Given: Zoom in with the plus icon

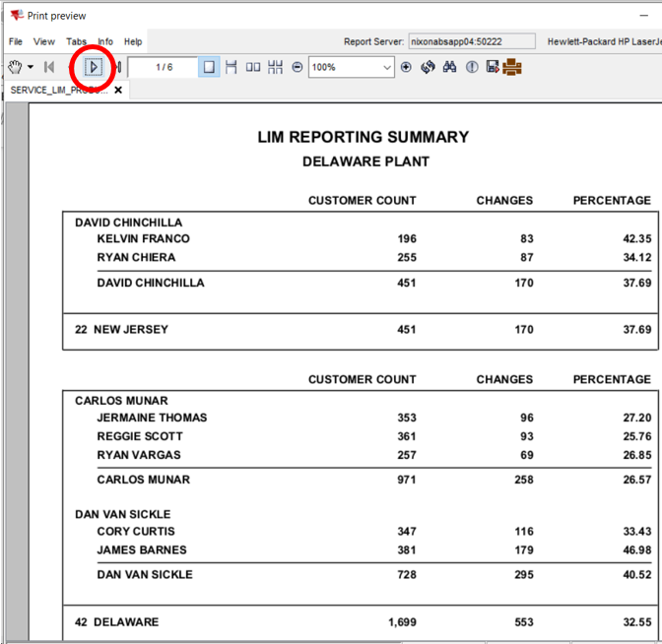Looking at the screenshot, I should (406, 67).
